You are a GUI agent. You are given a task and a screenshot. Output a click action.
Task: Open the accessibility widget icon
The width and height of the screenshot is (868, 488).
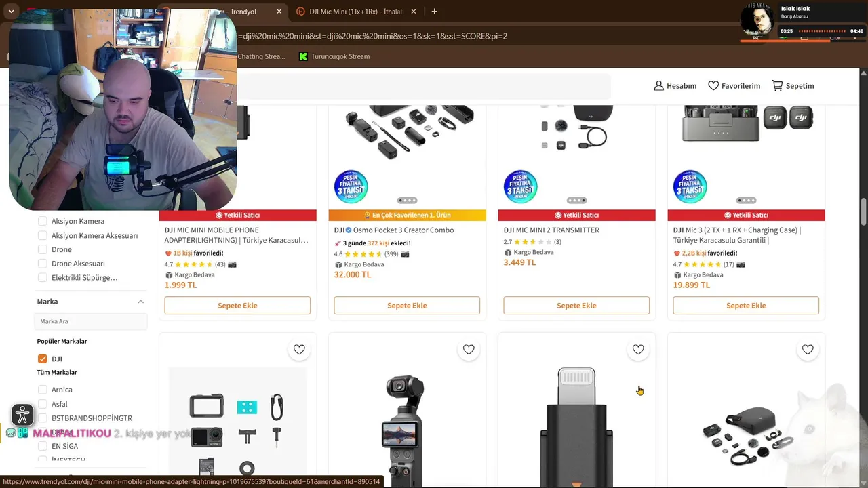22,415
